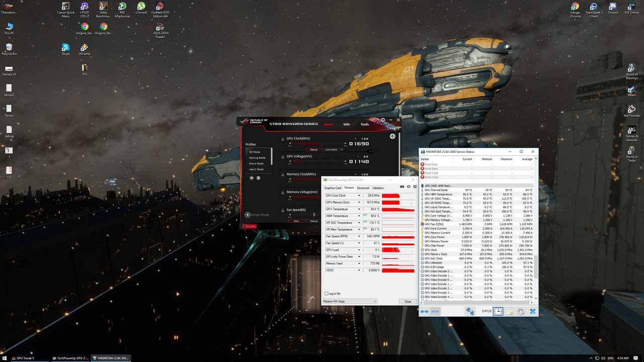Click GPU Voltage slider track
Viewport: 644px width, 362px height.
tap(317, 161)
